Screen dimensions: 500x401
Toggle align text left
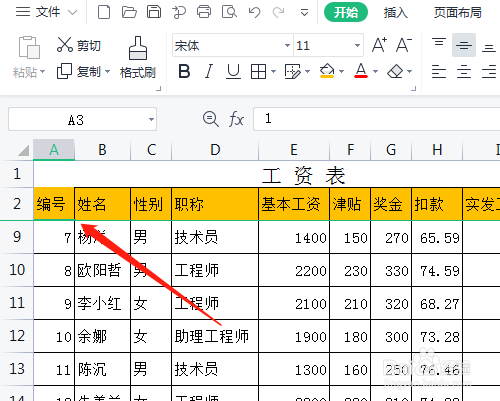click(439, 71)
